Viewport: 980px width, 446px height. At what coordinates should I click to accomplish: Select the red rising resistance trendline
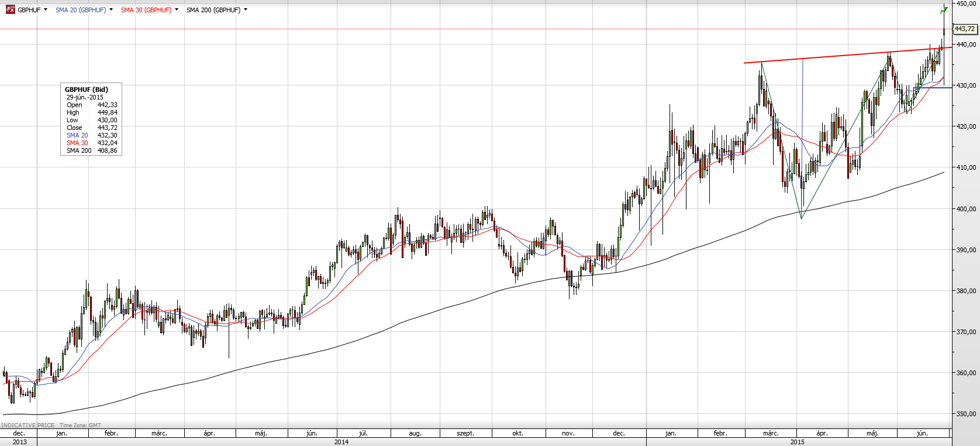pos(847,56)
